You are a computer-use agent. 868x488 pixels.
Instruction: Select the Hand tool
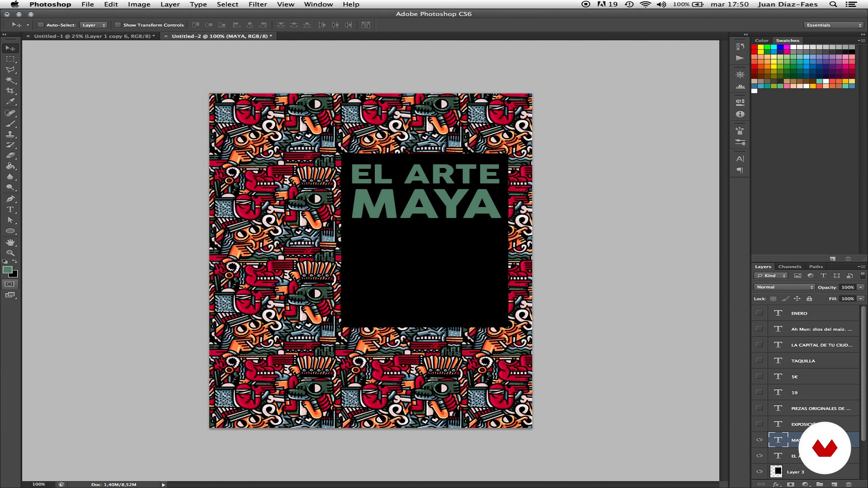click(x=10, y=243)
